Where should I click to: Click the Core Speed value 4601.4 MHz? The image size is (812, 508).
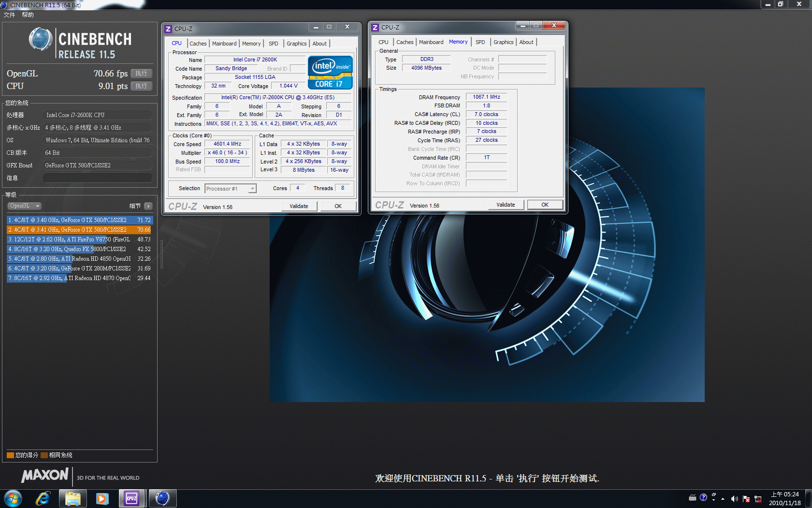click(228, 144)
